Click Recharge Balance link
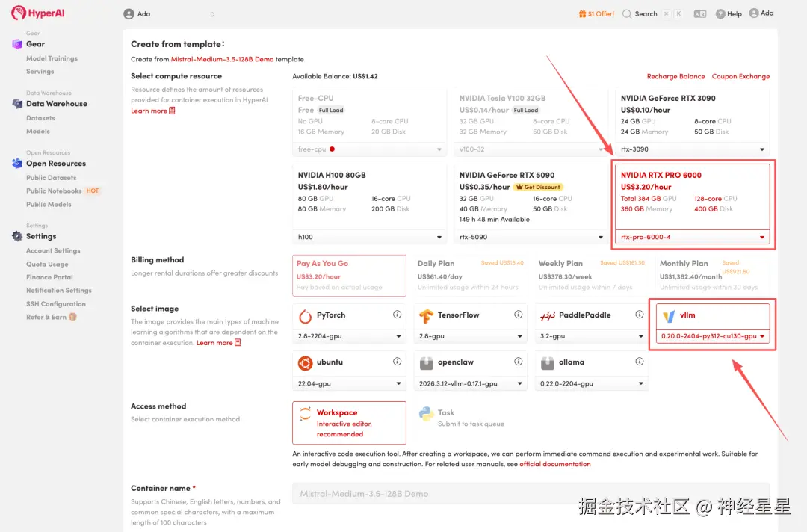Screen dimensions: 807x532 [675, 76]
